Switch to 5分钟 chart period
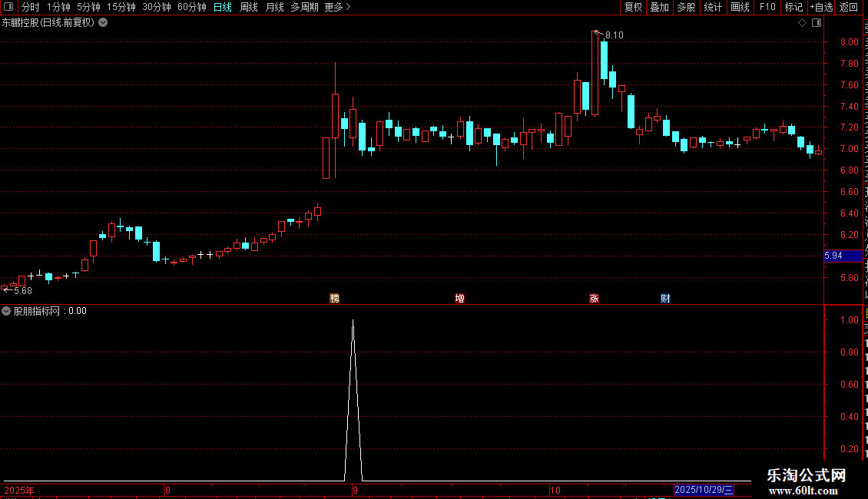 [88, 7]
